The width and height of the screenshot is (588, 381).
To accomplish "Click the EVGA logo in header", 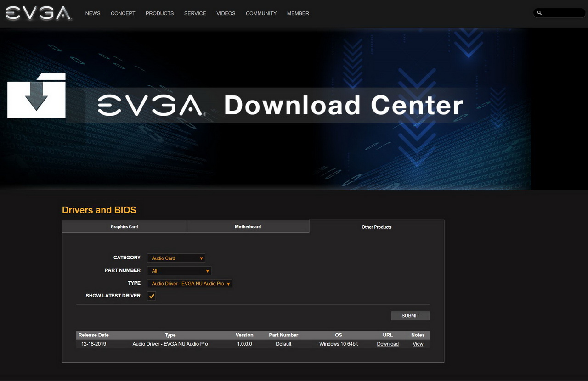I will tap(39, 13).
